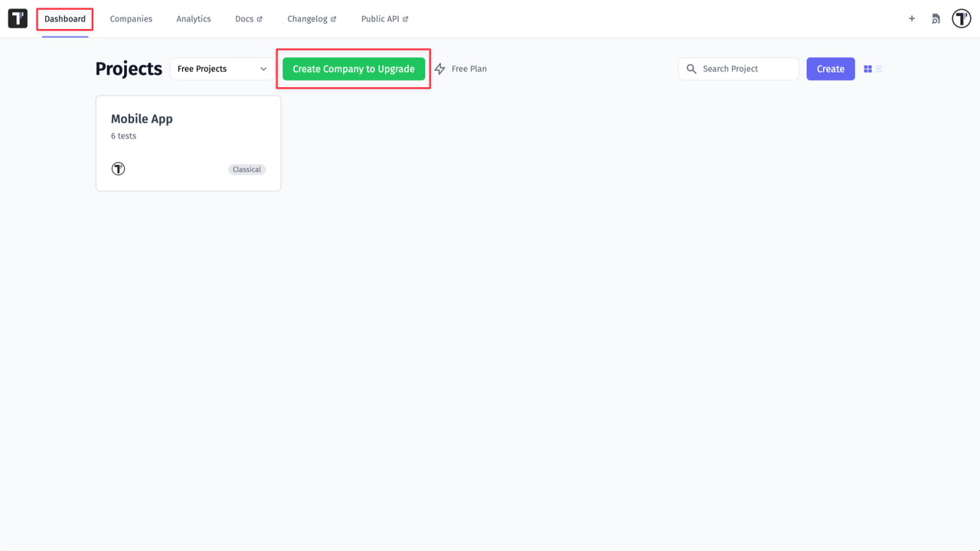The width and height of the screenshot is (980, 551).
Task: Focus the Search Project field
Action: point(739,69)
